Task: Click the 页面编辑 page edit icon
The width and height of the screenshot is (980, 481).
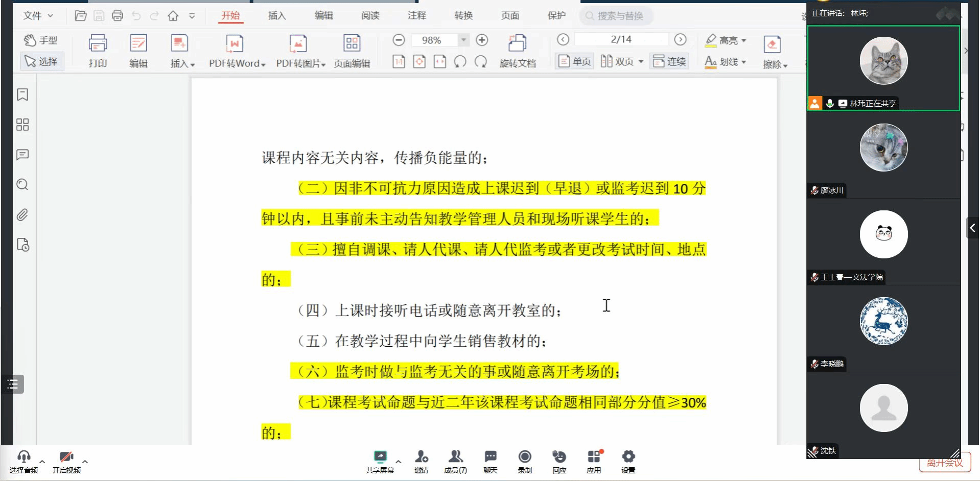Action: click(x=352, y=44)
